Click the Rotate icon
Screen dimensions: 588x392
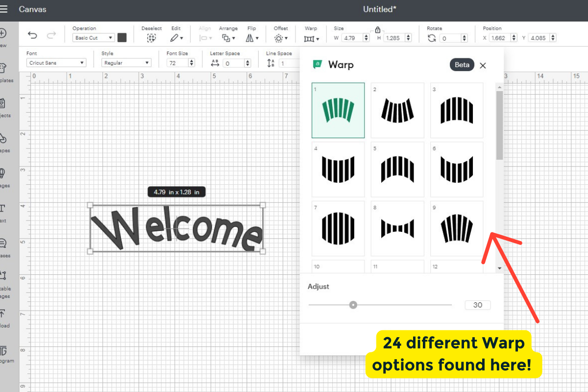coord(432,38)
